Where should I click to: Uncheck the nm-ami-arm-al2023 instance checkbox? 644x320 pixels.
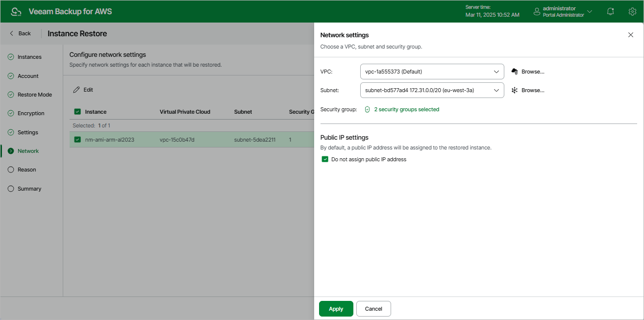click(77, 140)
